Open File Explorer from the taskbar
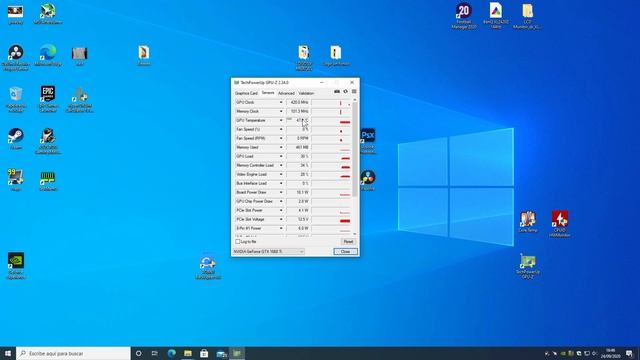Screen dimensions: 640x360 pyautogui.click(x=188, y=353)
